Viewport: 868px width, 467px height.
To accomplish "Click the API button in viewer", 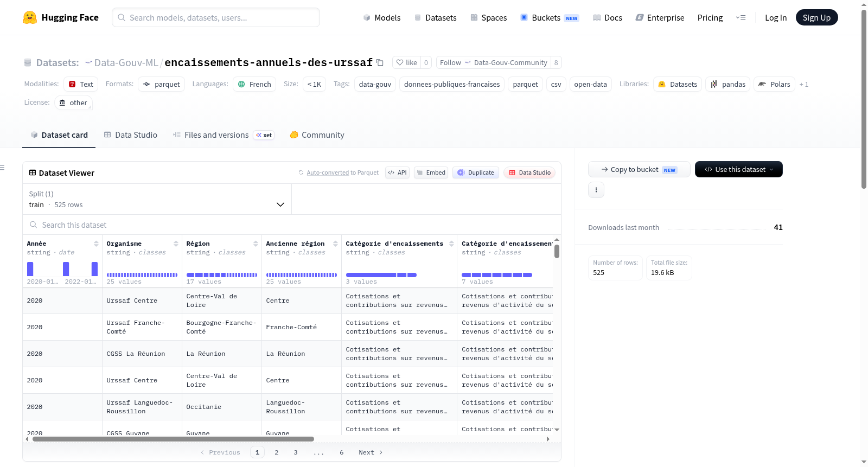I will [397, 172].
